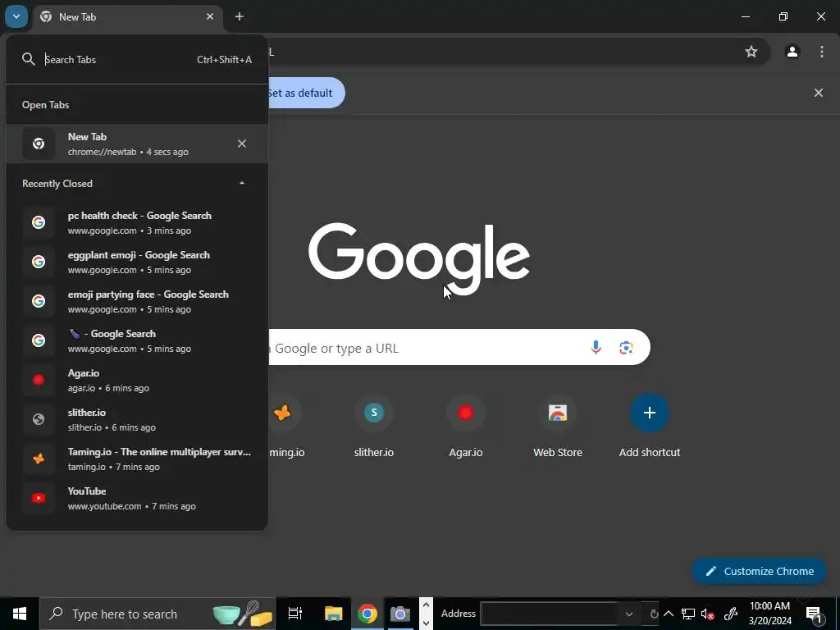840x630 pixels.
Task: Reopen Agar.io from Recently Closed
Action: pyautogui.click(x=137, y=380)
